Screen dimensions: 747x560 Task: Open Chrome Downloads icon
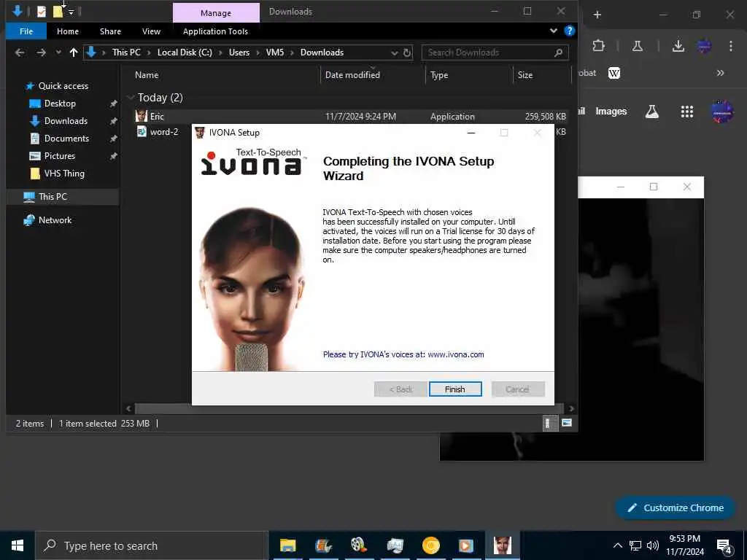click(x=678, y=46)
